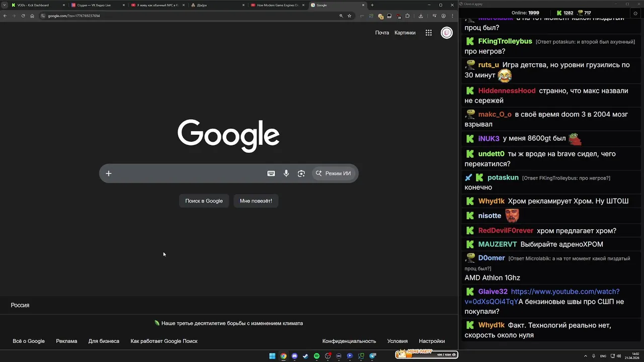This screenshot has height=362, width=644.
Task: Open Spotify from the taskbar
Action: [x=316, y=356]
